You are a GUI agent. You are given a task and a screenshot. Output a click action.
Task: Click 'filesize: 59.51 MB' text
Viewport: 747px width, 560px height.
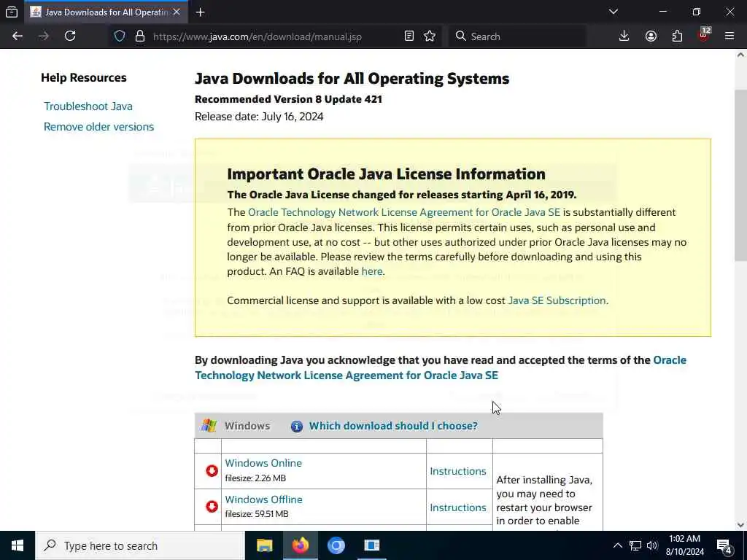(x=257, y=514)
